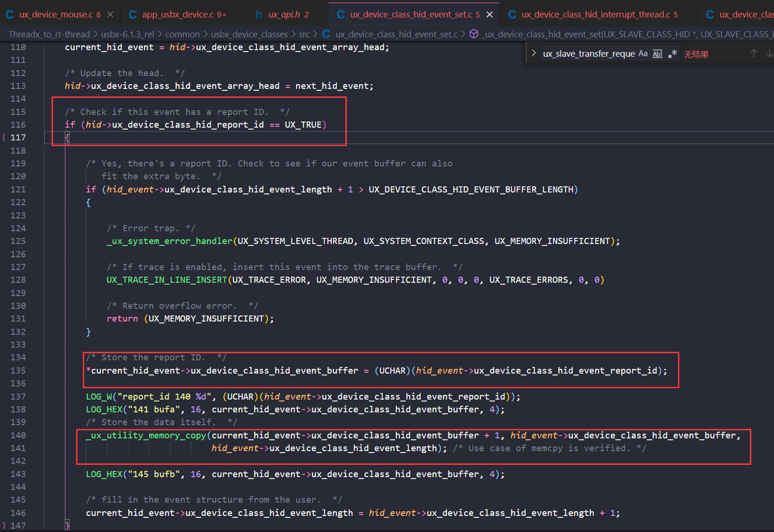Select the src breadcrumb segment
774x532 pixels.
tap(304, 34)
